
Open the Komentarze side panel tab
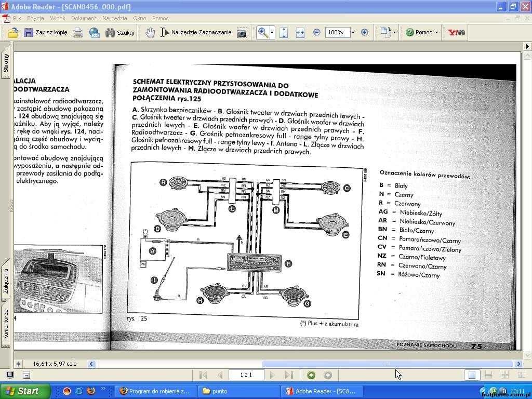(5, 325)
